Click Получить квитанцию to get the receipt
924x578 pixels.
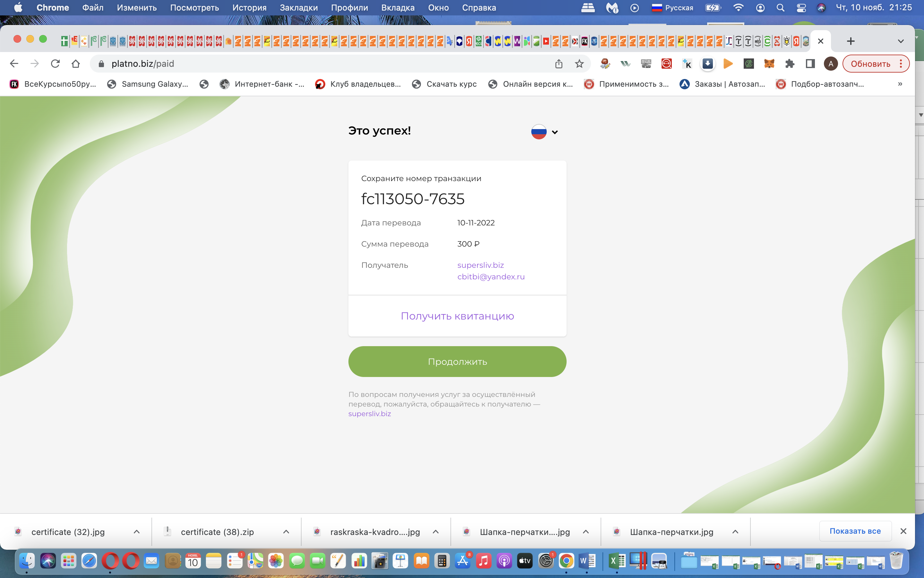(458, 316)
